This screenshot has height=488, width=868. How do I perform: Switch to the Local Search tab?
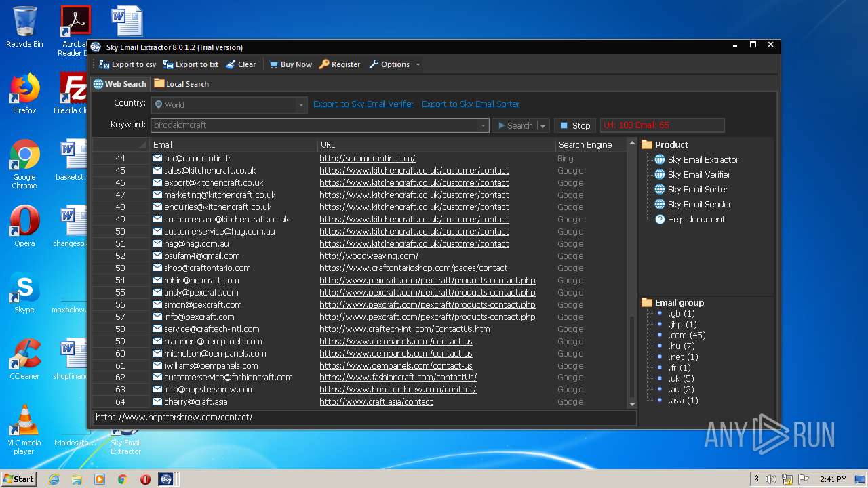(181, 84)
